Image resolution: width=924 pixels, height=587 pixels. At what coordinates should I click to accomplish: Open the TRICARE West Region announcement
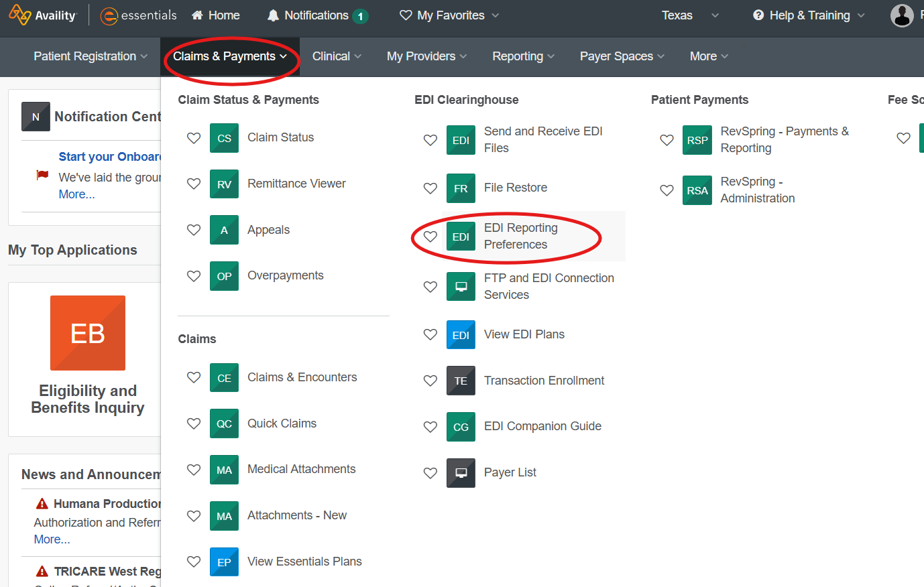tap(107, 572)
